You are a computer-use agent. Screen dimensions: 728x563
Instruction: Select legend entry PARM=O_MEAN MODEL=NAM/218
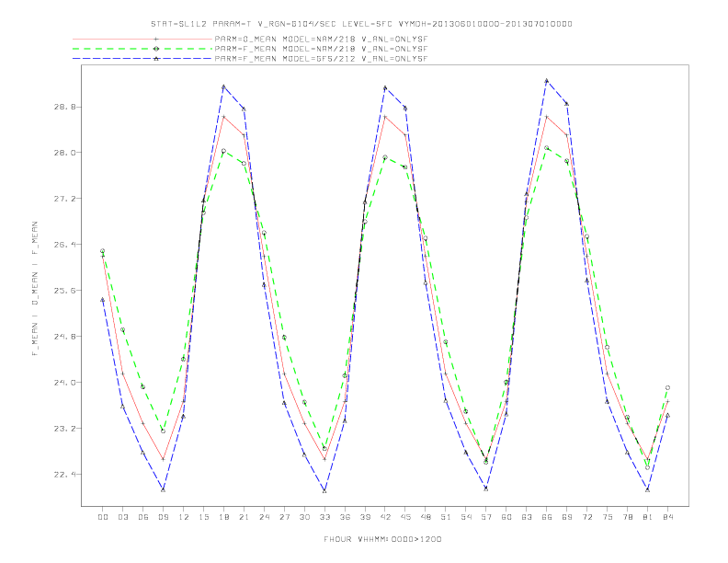tap(322, 39)
